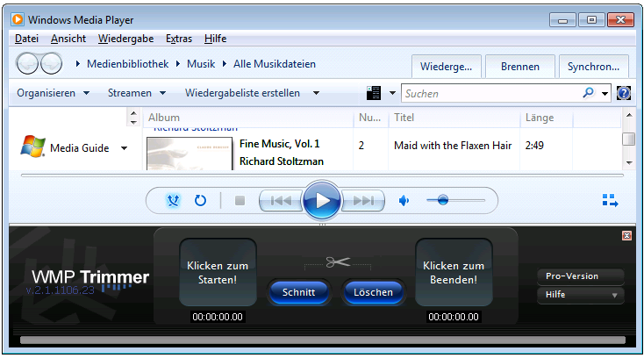
Task: Open the Wiedergabe menu
Action: tap(125, 39)
